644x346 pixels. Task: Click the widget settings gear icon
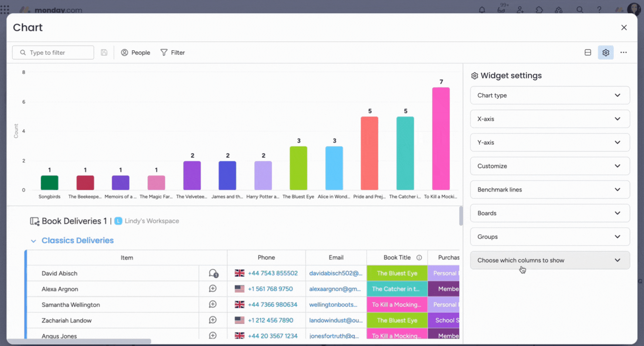click(605, 53)
